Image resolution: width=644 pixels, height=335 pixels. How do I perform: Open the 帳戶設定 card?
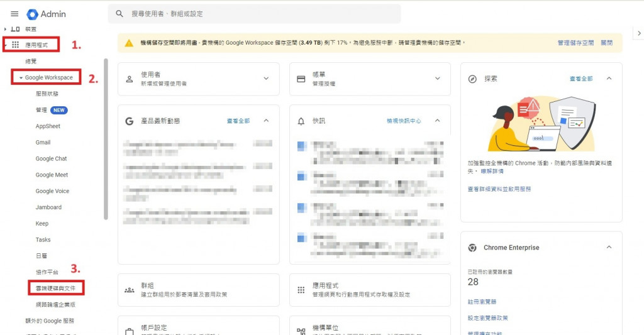point(198,326)
